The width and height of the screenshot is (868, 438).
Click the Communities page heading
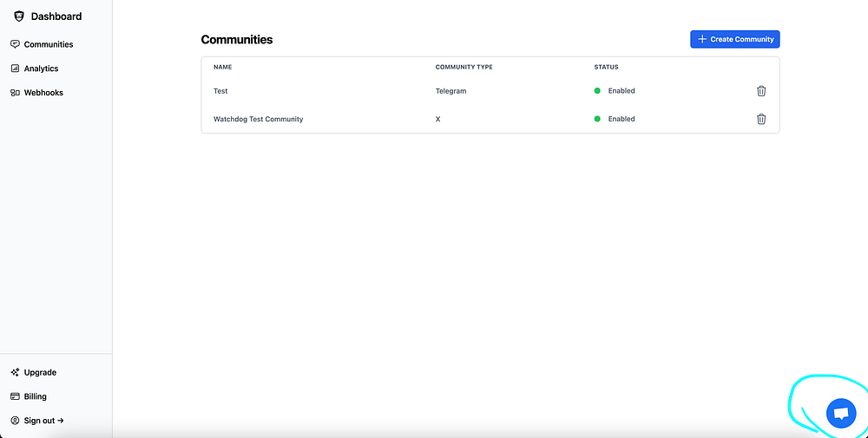(236, 40)
